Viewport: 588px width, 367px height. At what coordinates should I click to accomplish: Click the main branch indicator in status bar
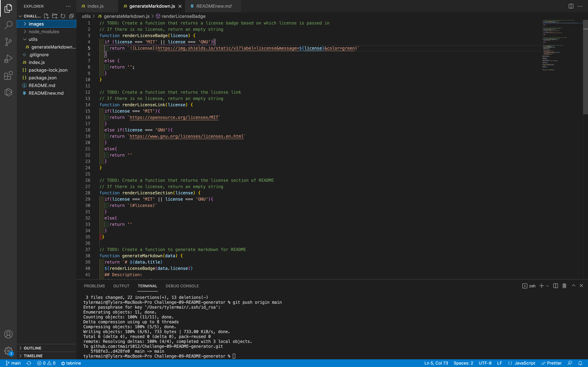point(13,363)
